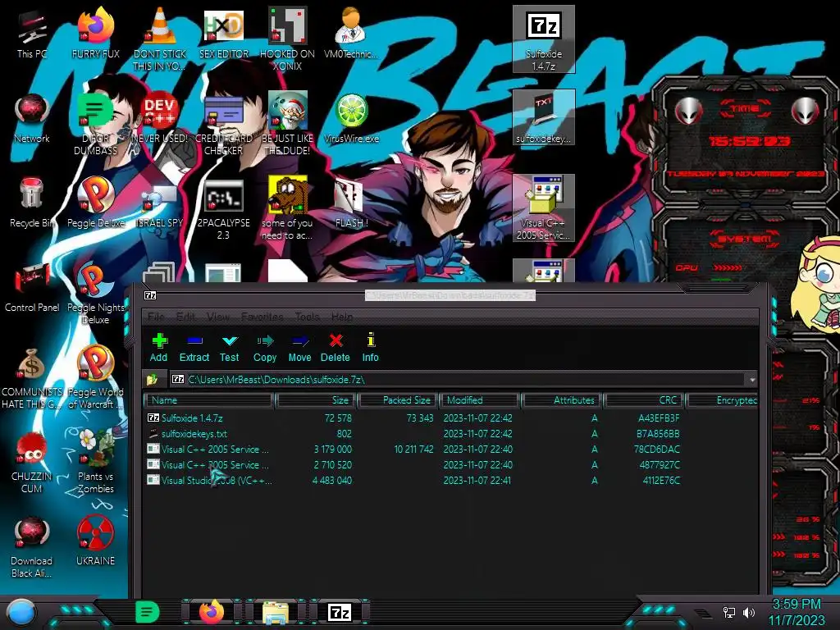Viewport: 840px width, 630px height.
Task: Select FURRY FUX Firefox desktop icon
Action: (96, 33)
